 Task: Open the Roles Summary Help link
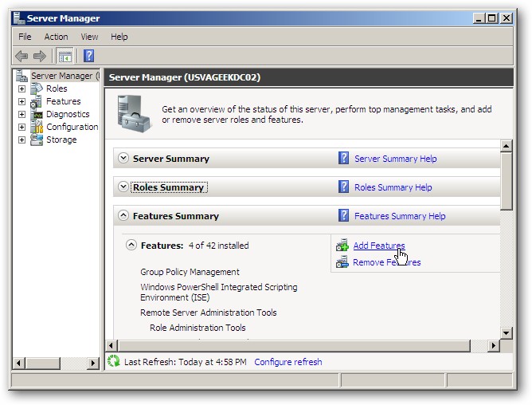[x=393, y=187]
